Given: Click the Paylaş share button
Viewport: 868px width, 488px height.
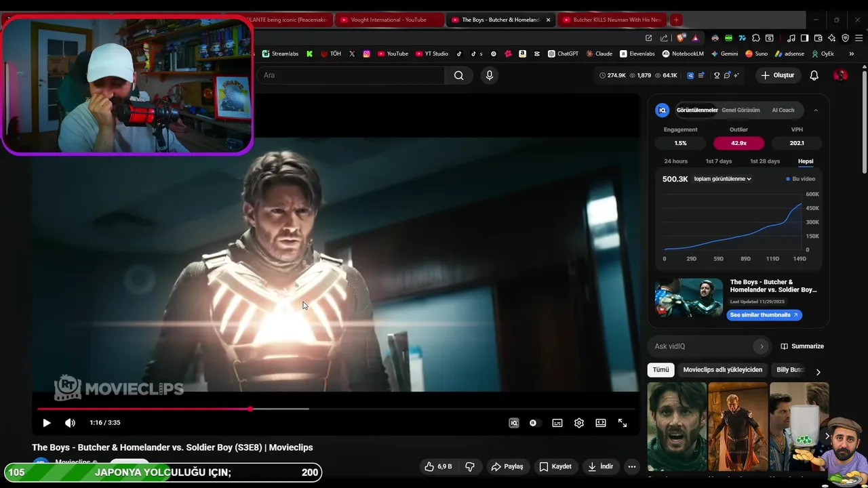Looking at the screenshot, I should tap(507, 466).
